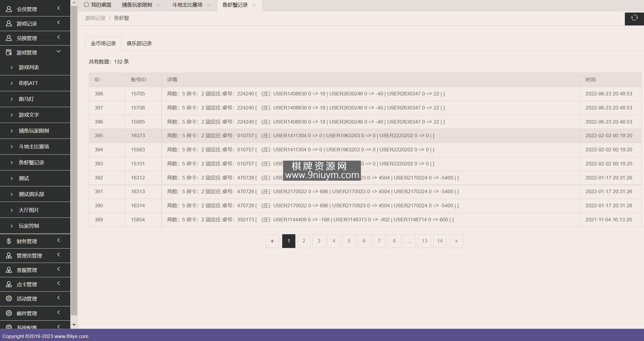The width and height of the screenshot is (644, 341).
Task: Expand the 活动管理 menu chevron
Action: [x=59, y=298]
